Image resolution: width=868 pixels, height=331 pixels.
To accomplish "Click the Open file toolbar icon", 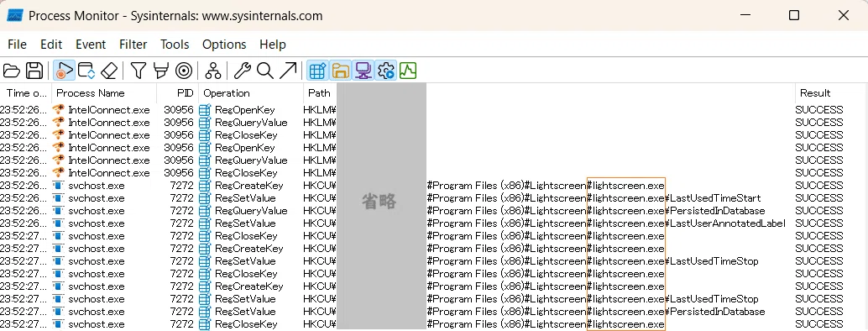I will pos(12,71).
